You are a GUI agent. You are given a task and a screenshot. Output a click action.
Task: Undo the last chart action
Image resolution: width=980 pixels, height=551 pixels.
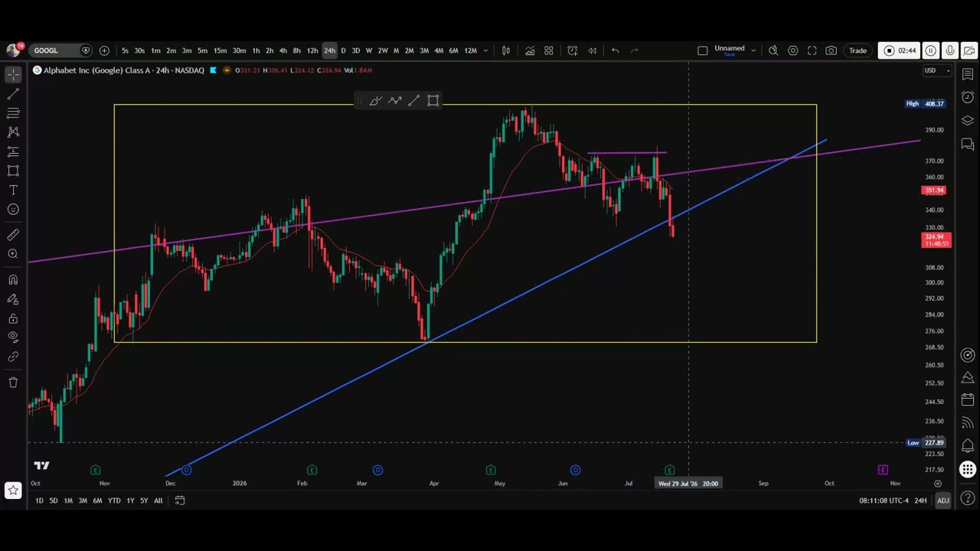pos(615,51)
